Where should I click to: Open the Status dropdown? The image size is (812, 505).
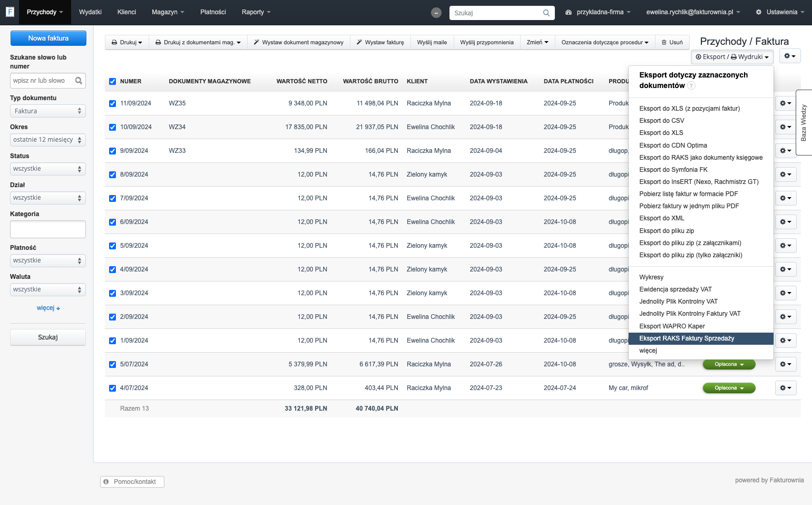(x=48, y=169)
